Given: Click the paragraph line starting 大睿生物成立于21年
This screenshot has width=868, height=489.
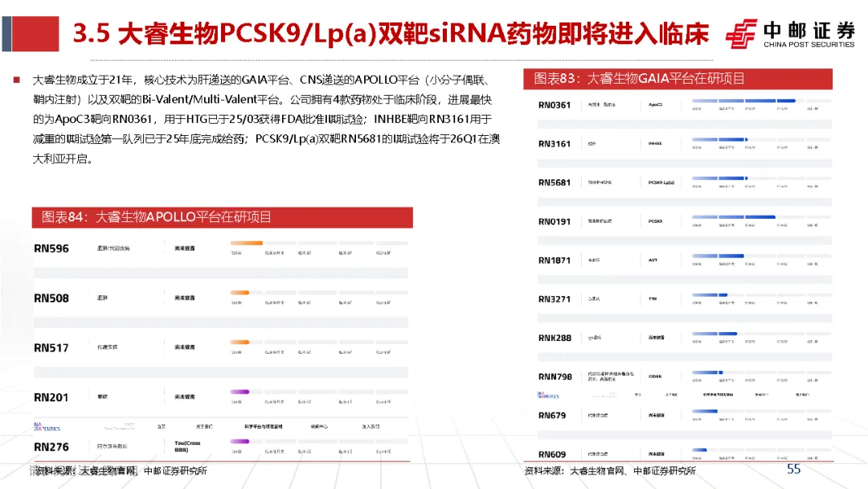Looking at the screenshot, I should click(261, 80).
